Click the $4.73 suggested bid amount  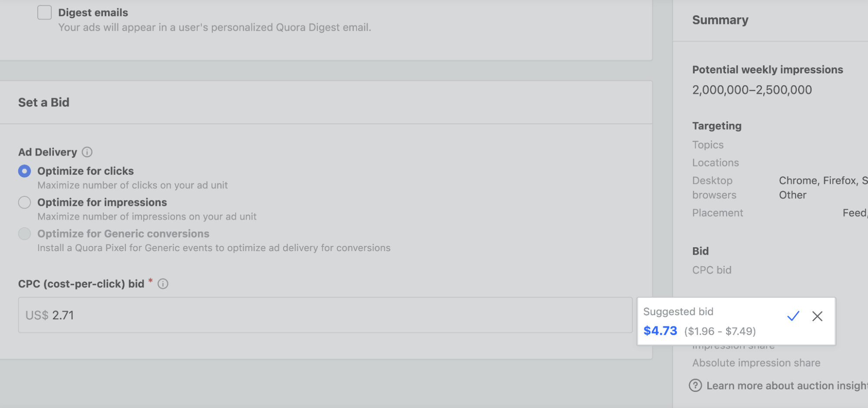click(660, 331)
